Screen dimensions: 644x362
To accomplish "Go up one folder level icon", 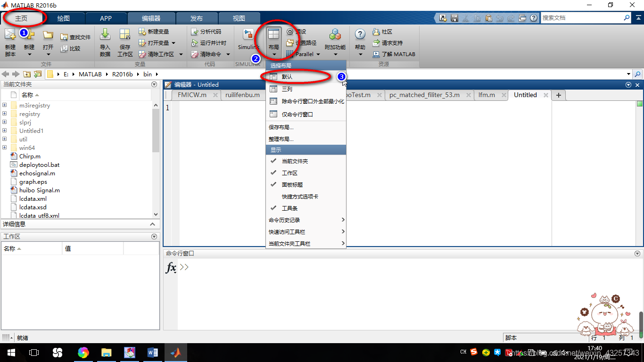I will [x=27, y=74].
